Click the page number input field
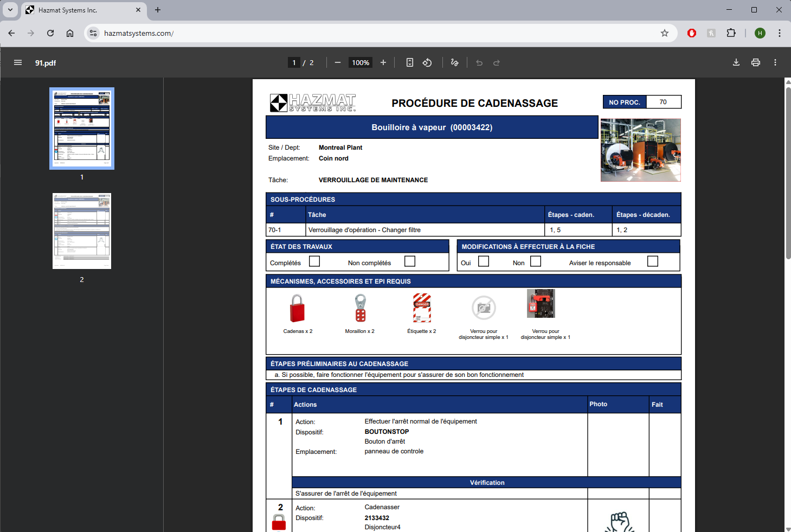Viewport: 791px width, 532px height. pyautogui.click(x=294, y=62)
